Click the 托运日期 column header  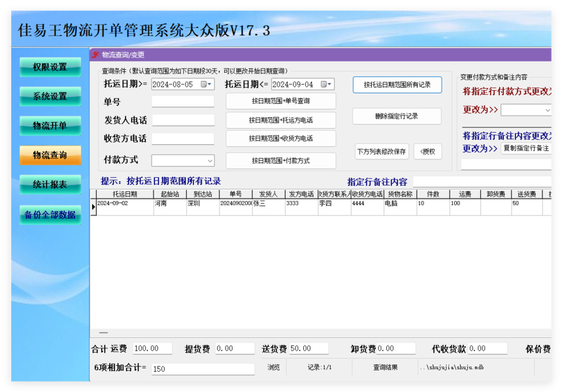click(125, 194)
